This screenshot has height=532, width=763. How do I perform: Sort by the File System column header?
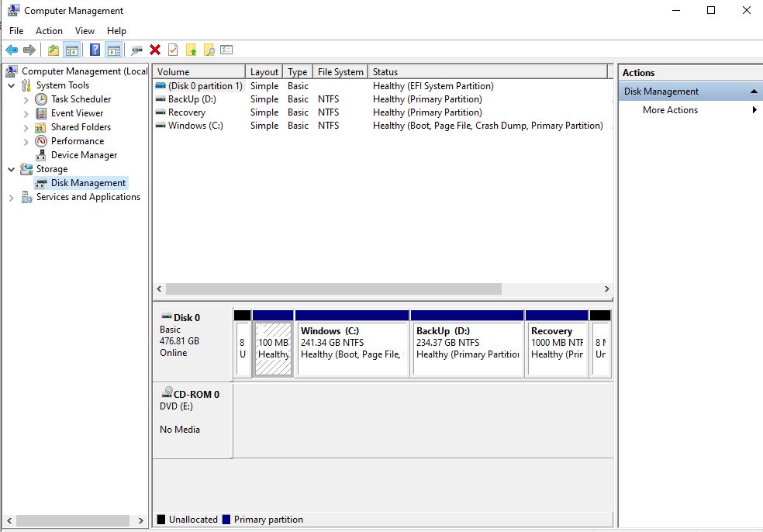point(340,71)
